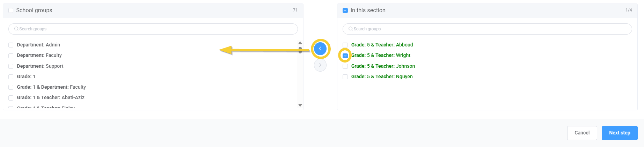Toggle the School groups select-all checkbox
The height and width of the screenshot is (147, 644).
11,10
